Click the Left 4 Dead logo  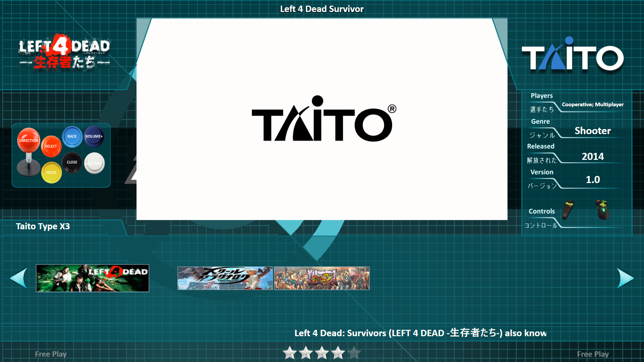[64, 52]
